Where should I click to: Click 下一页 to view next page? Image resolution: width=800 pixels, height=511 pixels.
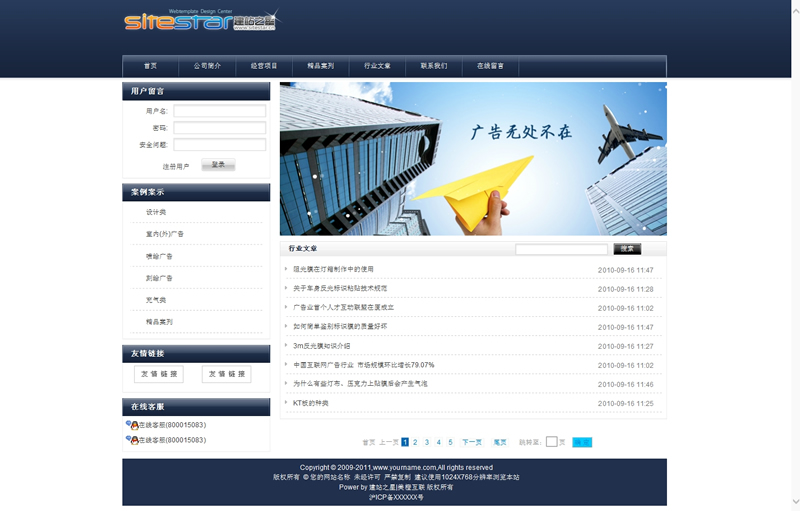[472, 442]
